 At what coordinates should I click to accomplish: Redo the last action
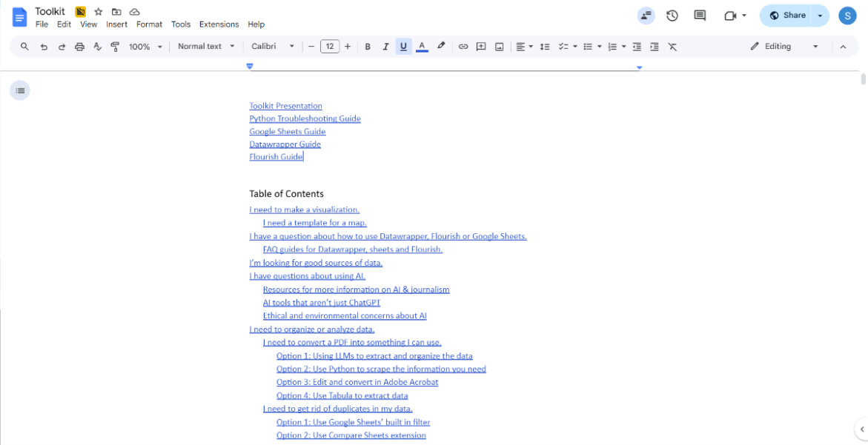coord(62,47)
